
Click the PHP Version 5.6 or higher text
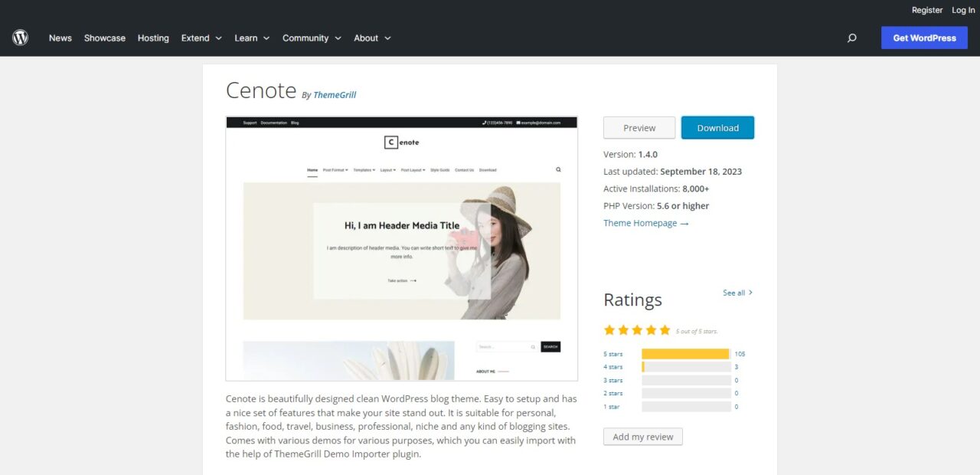(x=656, y=206)
